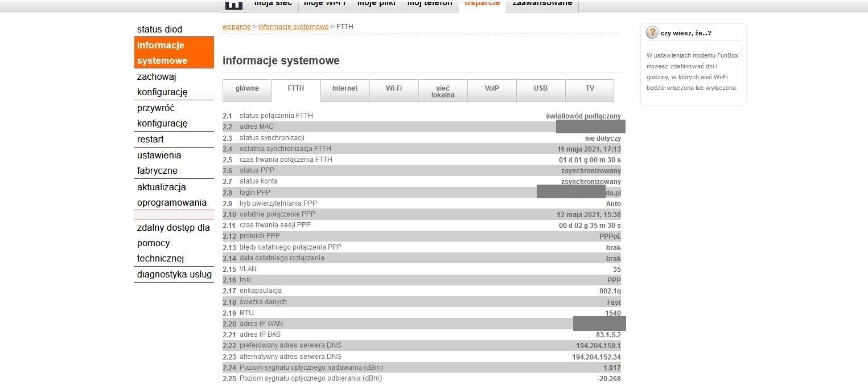Open the moje pliki section
868x388 pixels.
(376, 3)
